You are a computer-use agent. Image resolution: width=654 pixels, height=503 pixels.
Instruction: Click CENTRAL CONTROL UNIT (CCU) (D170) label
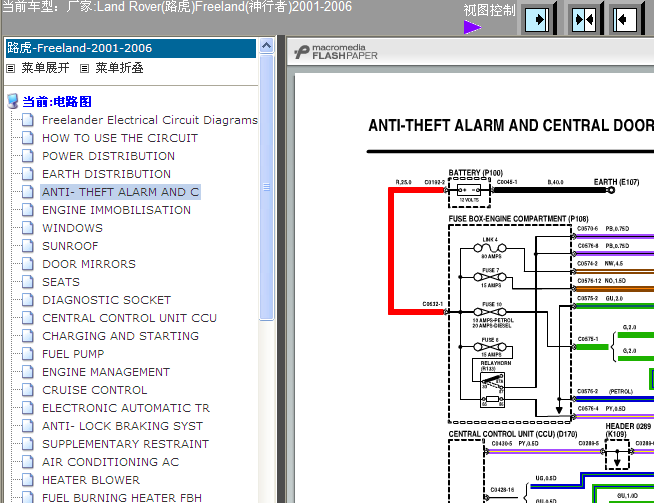coord(513,434)
